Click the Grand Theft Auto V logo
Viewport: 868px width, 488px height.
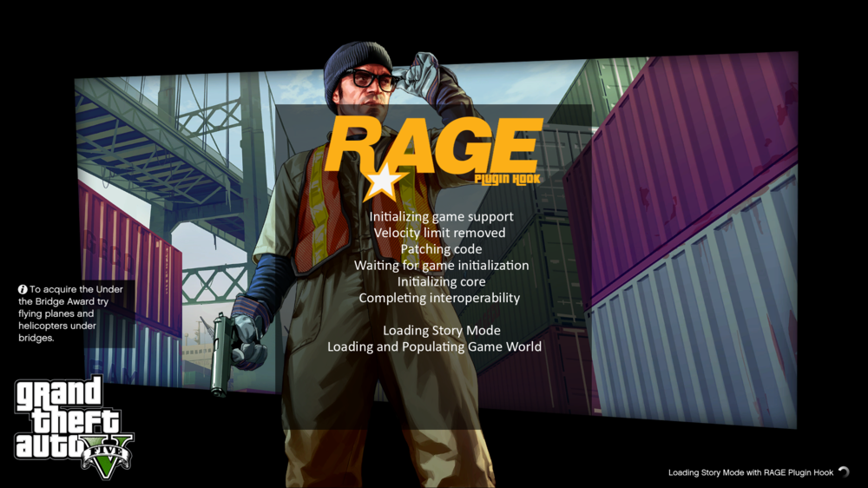coord(74,426)
